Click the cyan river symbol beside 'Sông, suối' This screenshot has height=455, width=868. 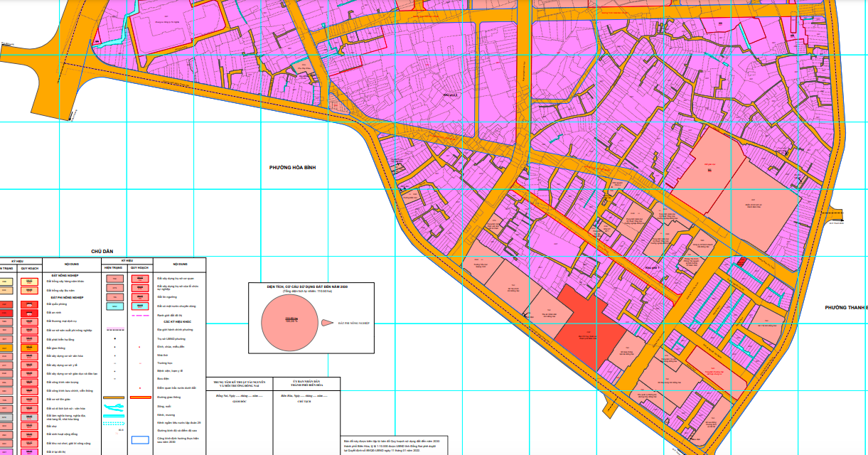pyautogui.click(x=114, y=407)
